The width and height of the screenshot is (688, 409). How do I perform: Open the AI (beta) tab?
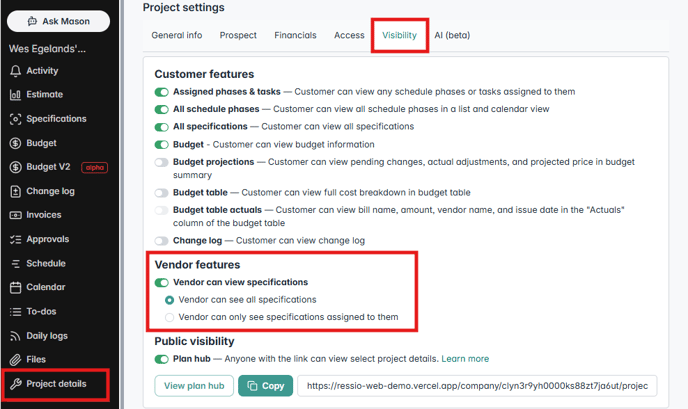click(452, 35)
